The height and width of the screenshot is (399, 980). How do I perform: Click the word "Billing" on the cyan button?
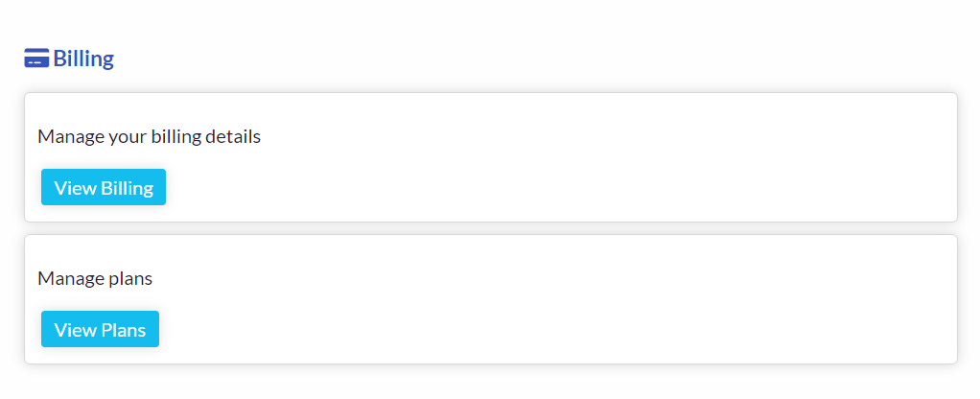click(128, 188)
